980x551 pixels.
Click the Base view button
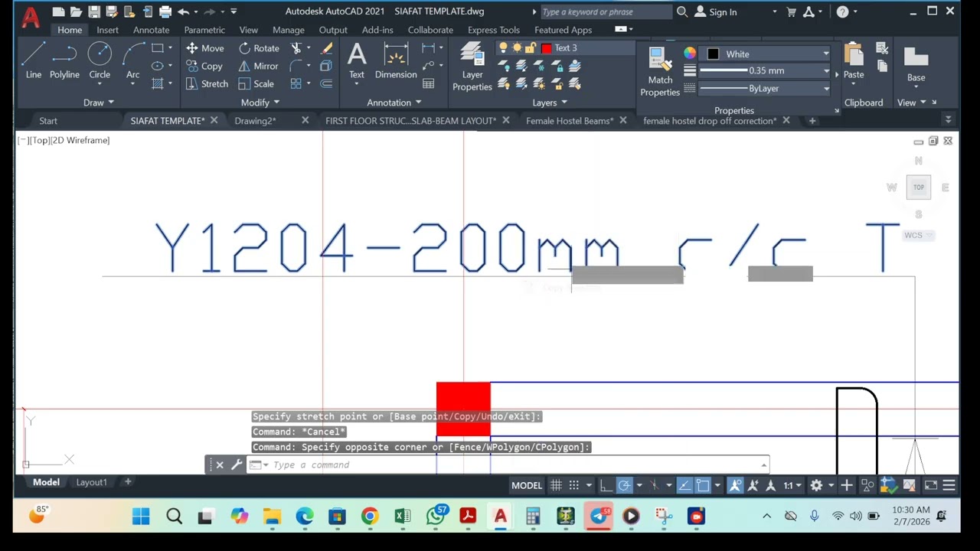coord(916,64)
